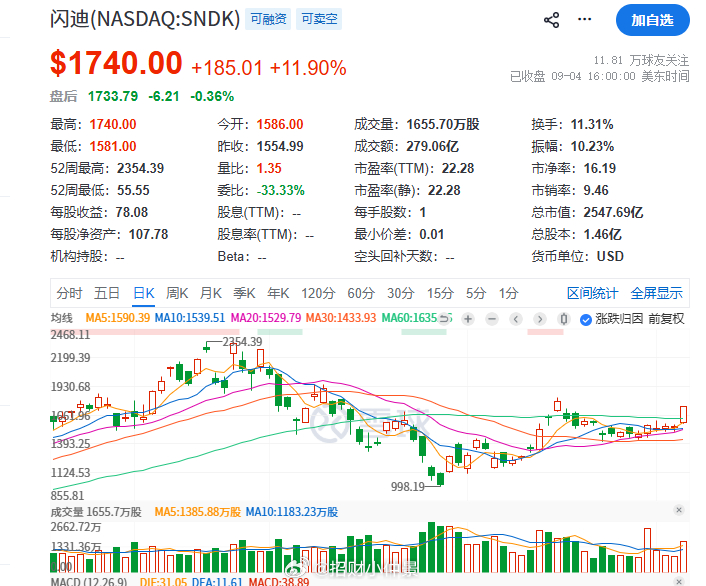Zoom in chart with plus icon
Viewport: 706px width, 586px height.
468,319
